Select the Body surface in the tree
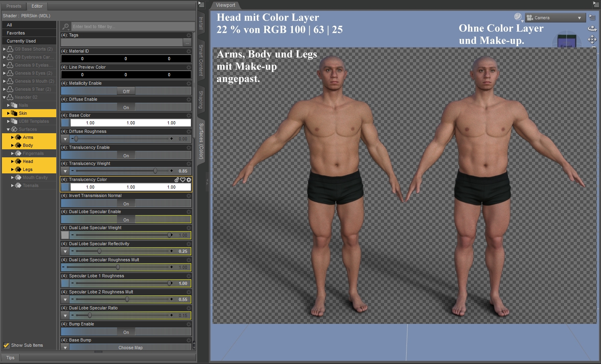 click(29, 145)
